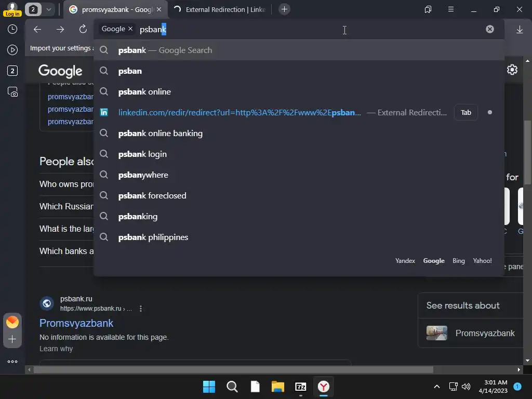Open the result options three-dot menu
Viewport: 532px width, 399px height.
[140, 309]
